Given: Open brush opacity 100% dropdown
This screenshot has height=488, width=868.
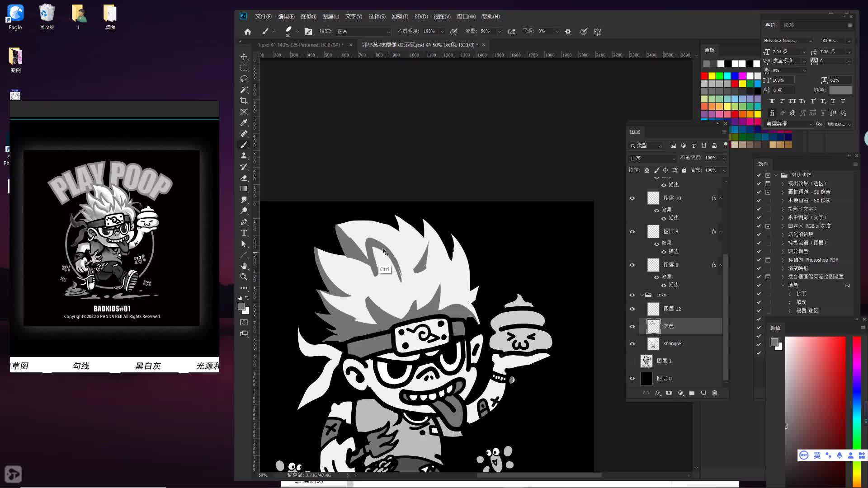Looking at the screenshot, I should [442, 32].
